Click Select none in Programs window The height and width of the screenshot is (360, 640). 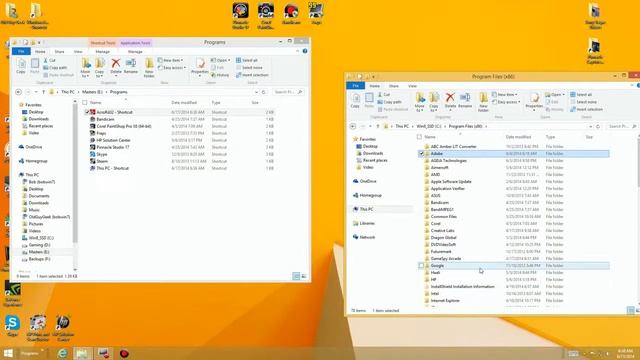click(x=249, y=68)
